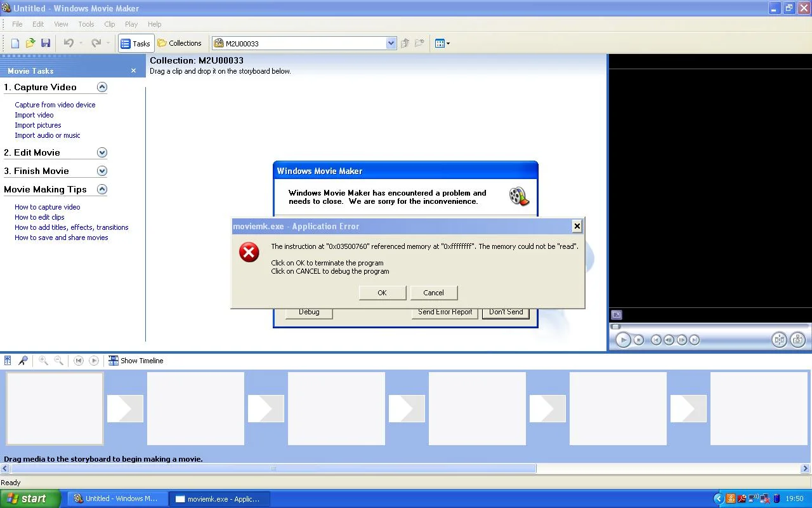
Task: Toggle the Tasks pane button
Action: point(135,43)
